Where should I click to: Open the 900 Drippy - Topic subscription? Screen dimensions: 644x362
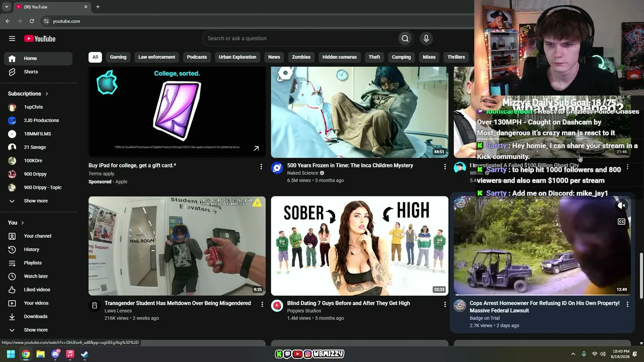click(38, 188)
